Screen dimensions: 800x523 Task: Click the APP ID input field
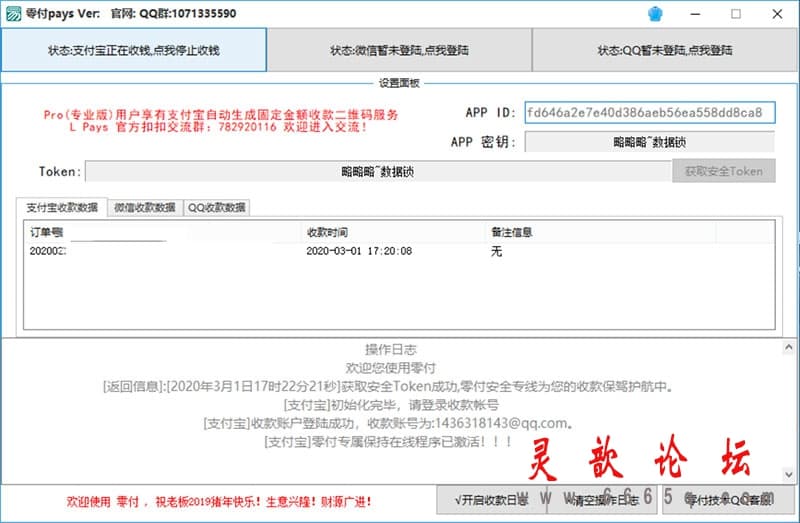pyautogui.click(x=650, y=112)
